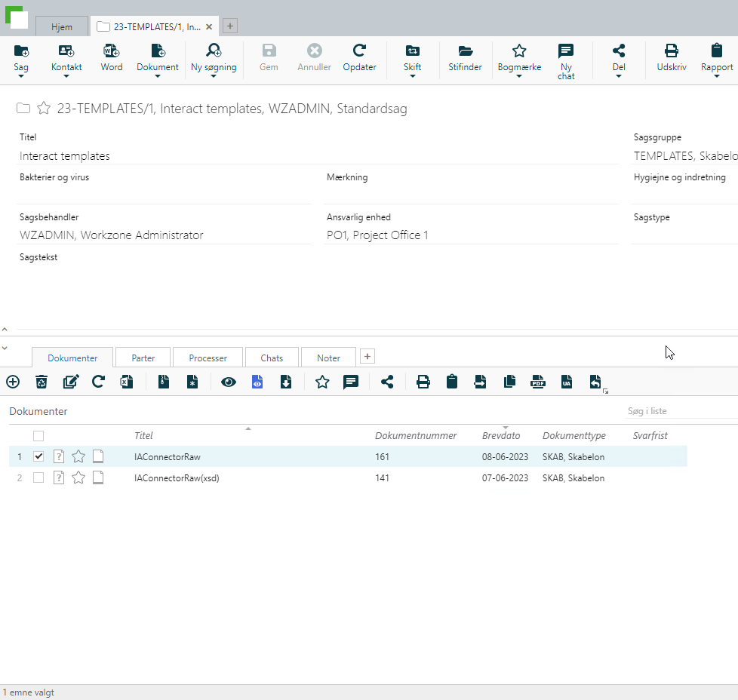
Task: Switch to the Processer tab
Action: point(208,358)
